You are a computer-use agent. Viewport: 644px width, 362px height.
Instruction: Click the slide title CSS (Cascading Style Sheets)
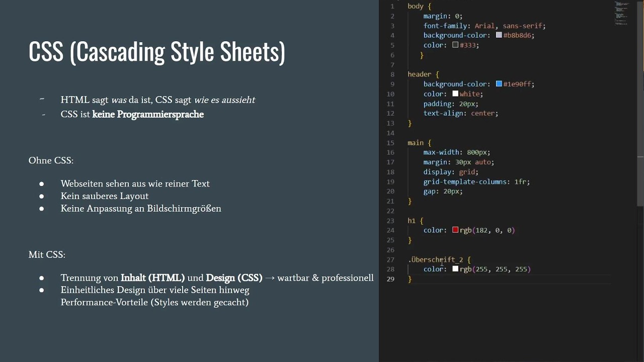157,52
